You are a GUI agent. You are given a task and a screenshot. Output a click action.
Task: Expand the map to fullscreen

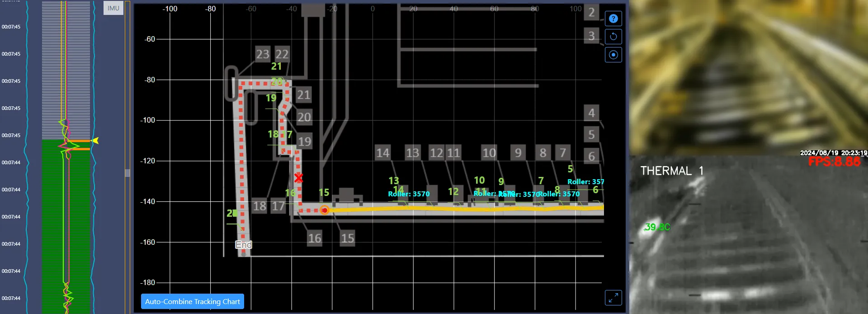click(x=613, y=298)
